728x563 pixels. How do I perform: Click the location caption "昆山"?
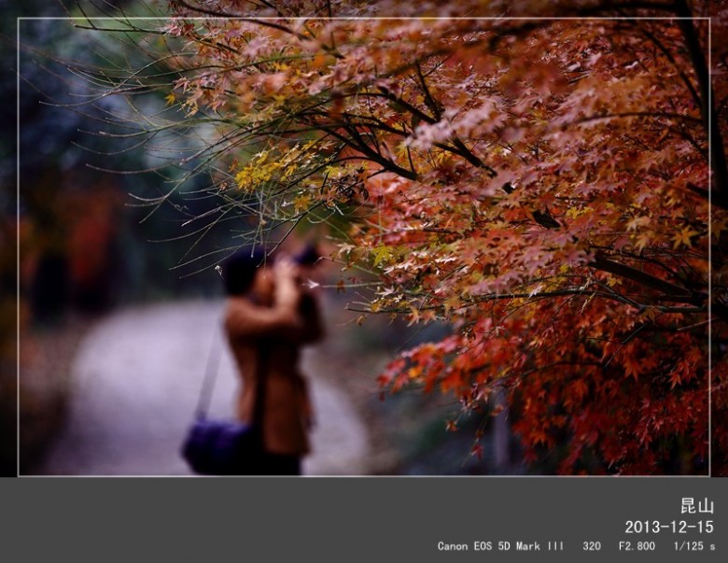(697, 506)
